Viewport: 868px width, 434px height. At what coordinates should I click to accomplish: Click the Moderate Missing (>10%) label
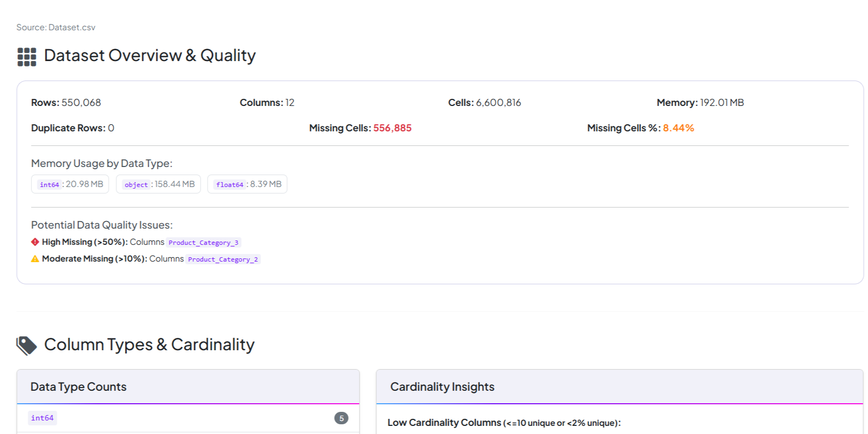pyautogui.click(x=95, y=259)
